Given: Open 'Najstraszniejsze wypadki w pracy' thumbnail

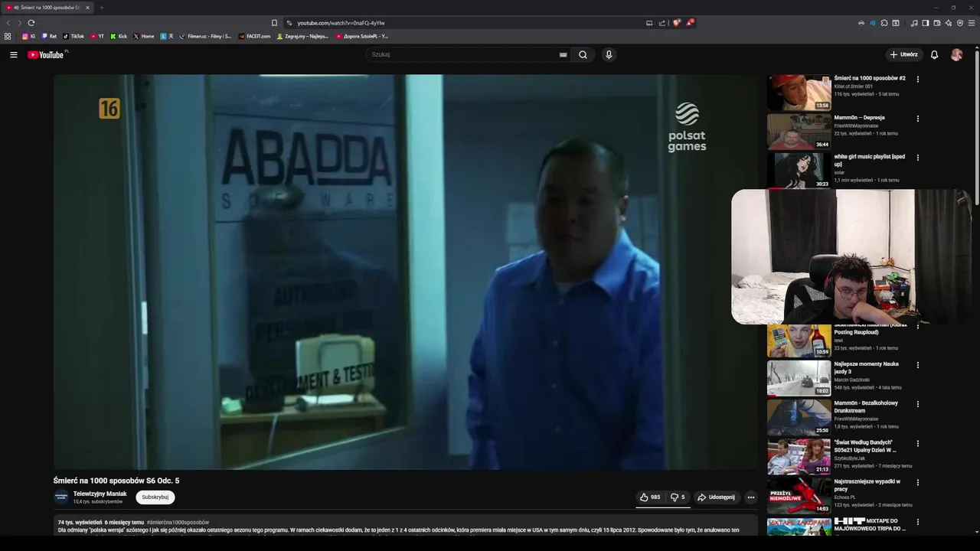Looking at the screenshot, I should coord(799,495).
